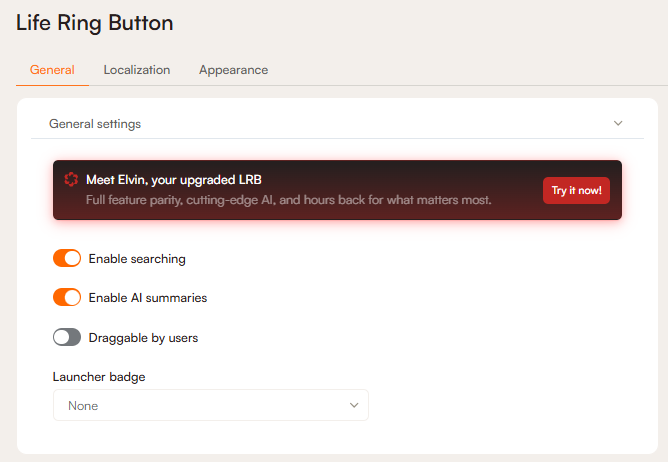668x462 pixels.
Task: Click the "Enable AI summaries" label text
Action: pyautogui.click(x=148, y=298)
